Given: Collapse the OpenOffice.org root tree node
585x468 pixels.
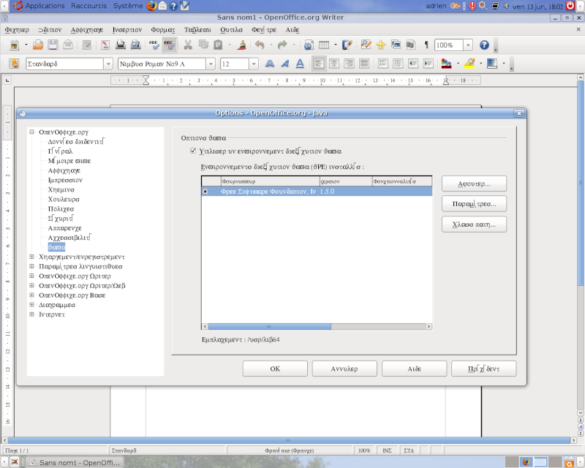Looking at the screenshot, I should (x=32, y=132).
